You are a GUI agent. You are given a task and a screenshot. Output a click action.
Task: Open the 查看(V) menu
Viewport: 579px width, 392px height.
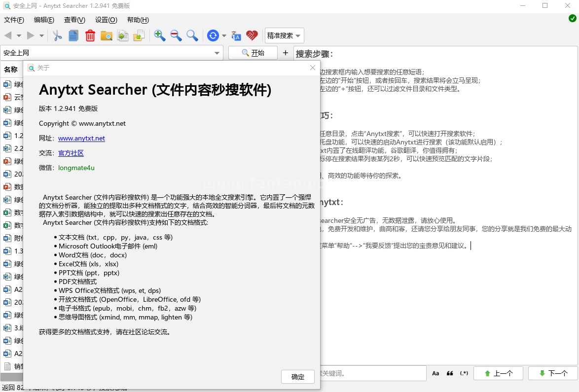tap(74, 20)
